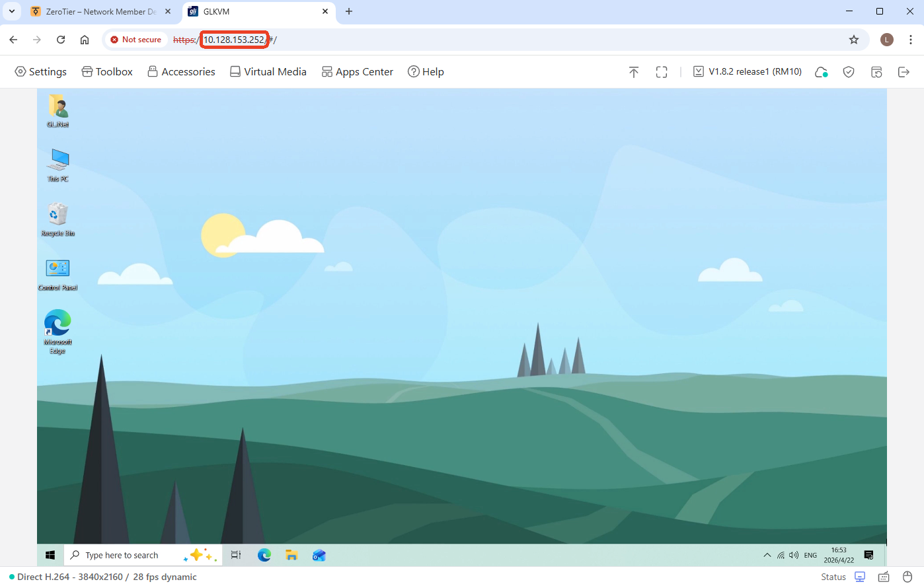Collapse the toolbar with the up-arrow icon

pyautogui.click(x=634, y=72)
